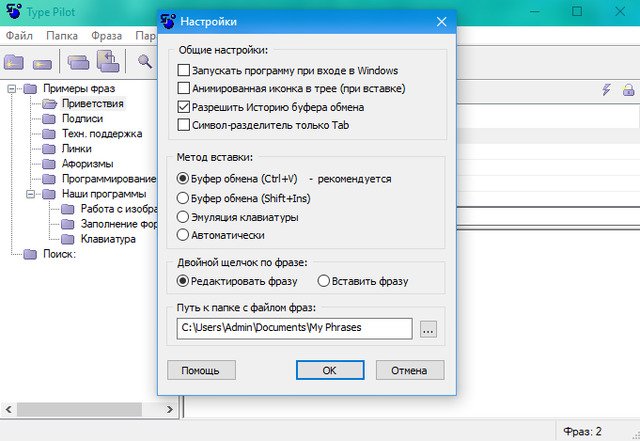Choose the Вставить фразу radio option
Viewport: 640px width, 441px height.
(x=323, y=281)
